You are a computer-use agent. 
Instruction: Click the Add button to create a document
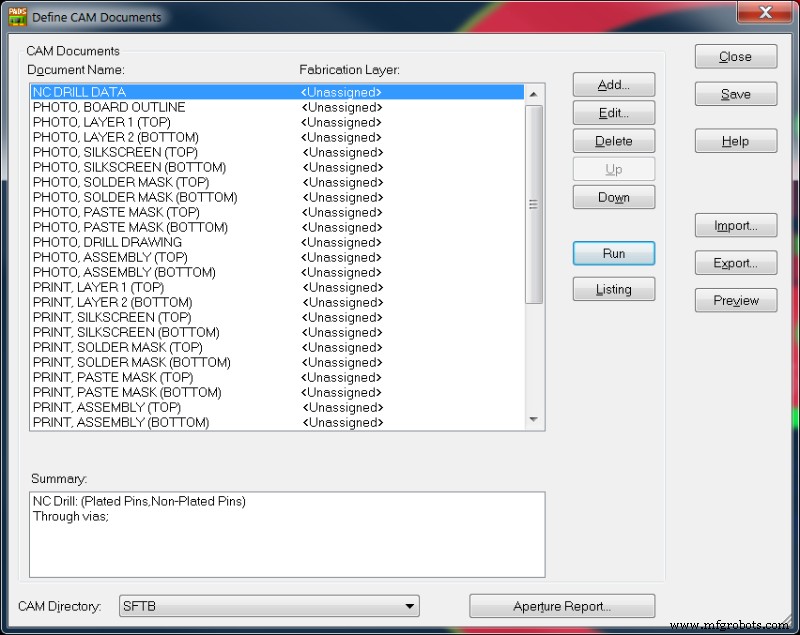point(613,85)
